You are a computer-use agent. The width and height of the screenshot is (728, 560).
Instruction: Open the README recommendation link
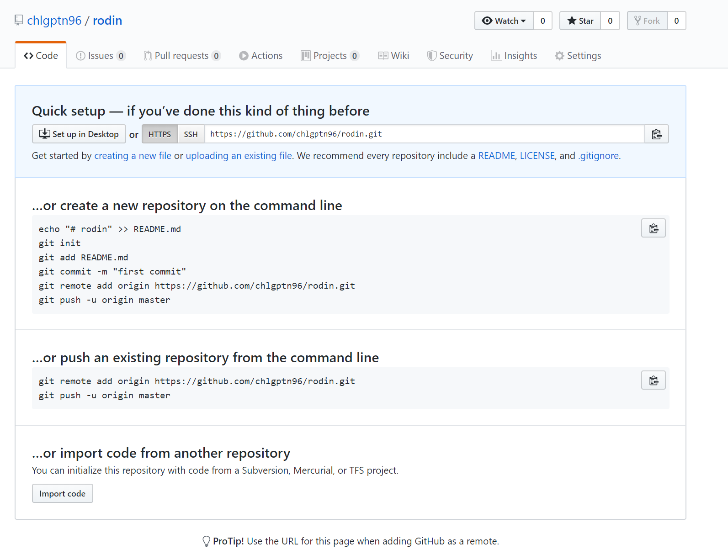pos(497,156)
